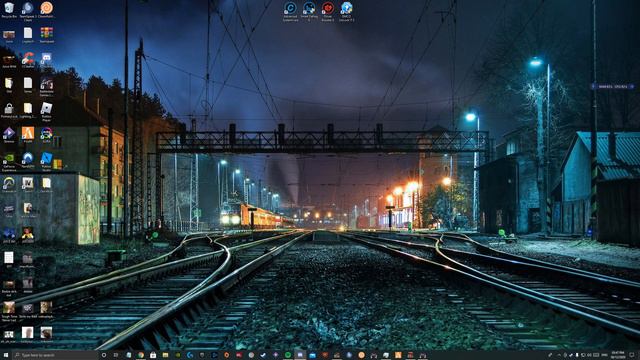The height and width of the screenshot is (360, 640).
Task: Open Microsoft Store from the taskbar
Action: click(x=153, y=355)
